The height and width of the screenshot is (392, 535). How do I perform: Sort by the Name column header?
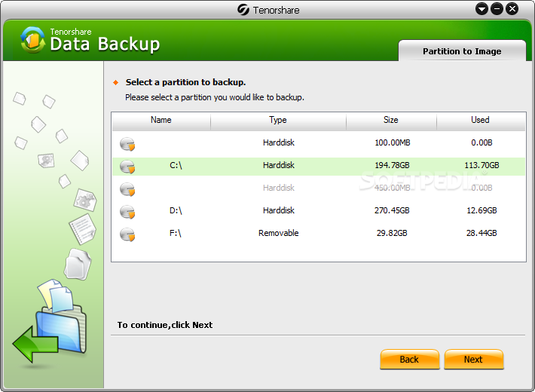click(x=161, y=121)
